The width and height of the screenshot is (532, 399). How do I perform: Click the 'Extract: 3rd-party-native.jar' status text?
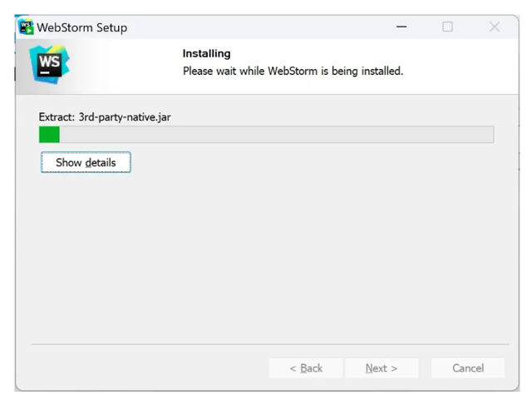105,117
